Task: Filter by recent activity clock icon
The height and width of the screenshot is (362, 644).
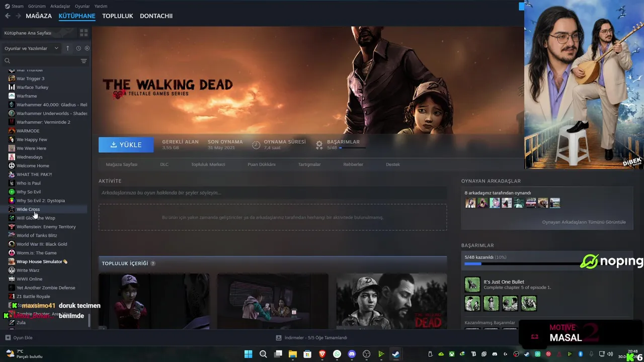Action: (x=78, y=48)
